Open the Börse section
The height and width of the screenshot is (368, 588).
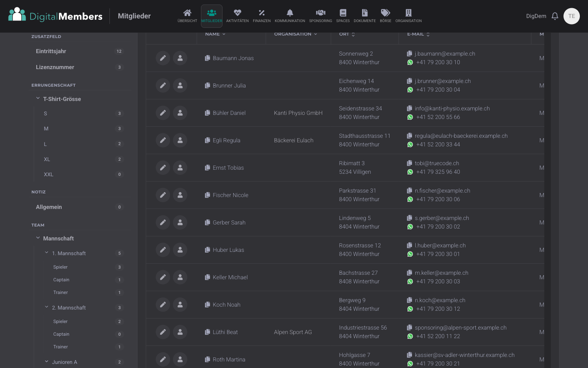point(385,16)
